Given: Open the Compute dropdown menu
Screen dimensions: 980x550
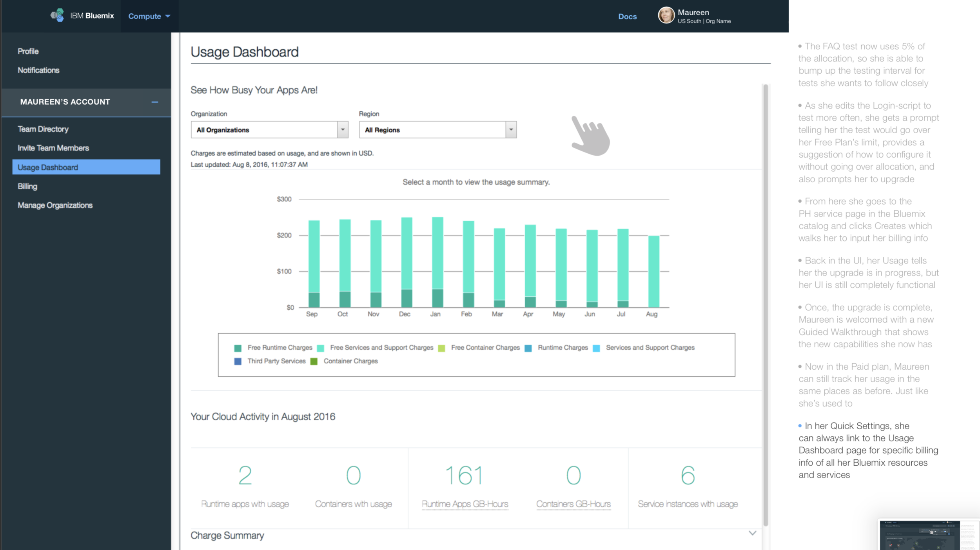Looking at the screenshot, I should pos(149,16).
